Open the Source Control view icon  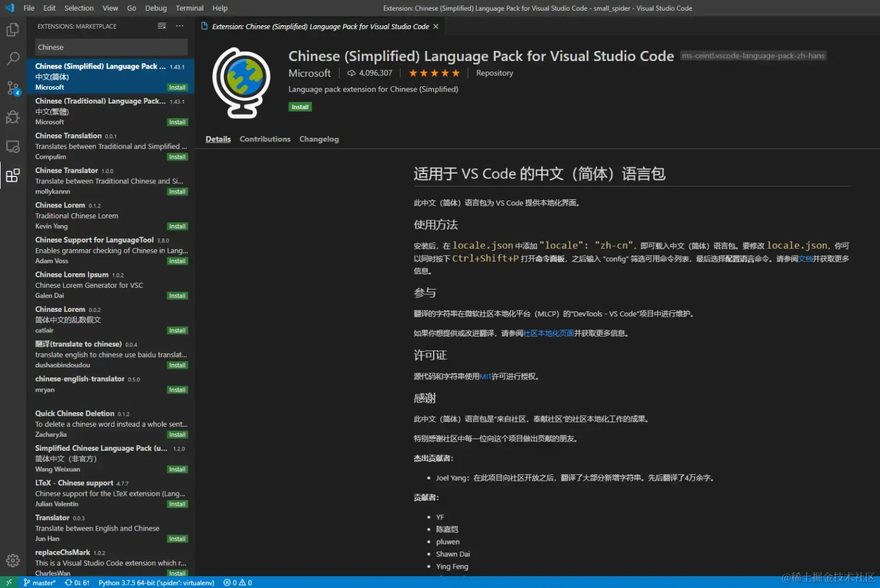pos(13,88)
